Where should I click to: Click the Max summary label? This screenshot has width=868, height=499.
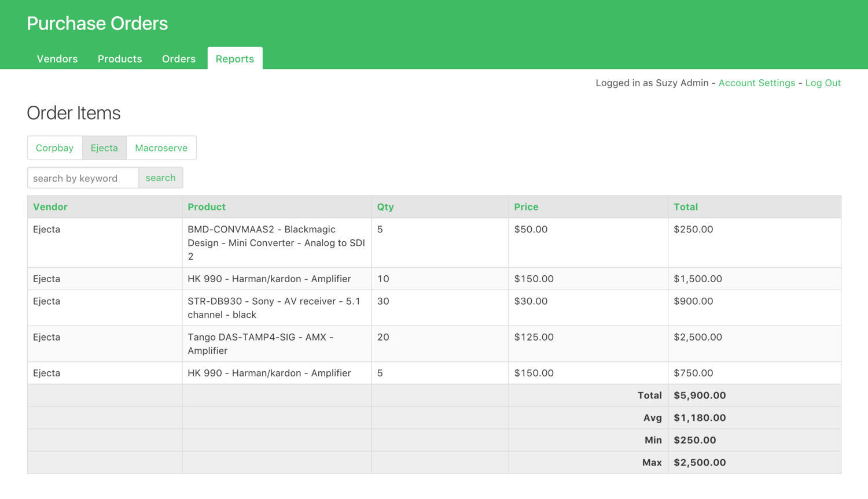pyautogui.click(x=652, y=463)
